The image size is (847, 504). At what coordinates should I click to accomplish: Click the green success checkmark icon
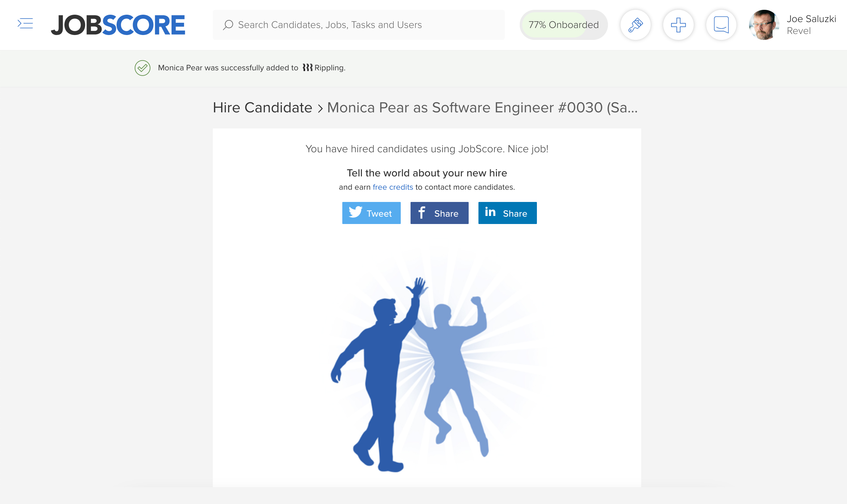click(x=142, y=68)
